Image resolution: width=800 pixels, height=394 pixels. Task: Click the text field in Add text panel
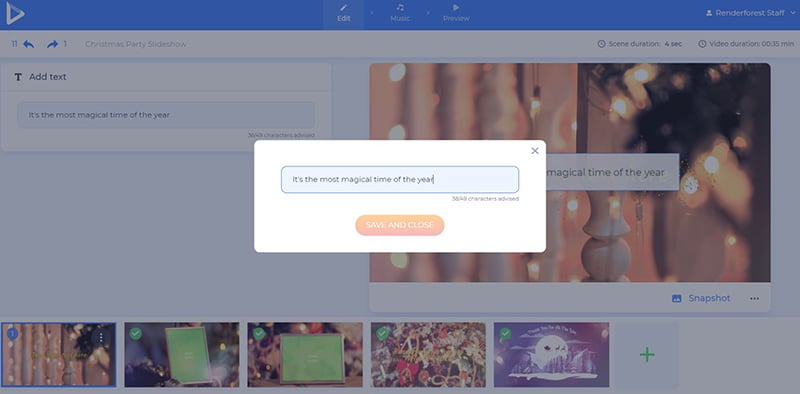pos(166,115)
